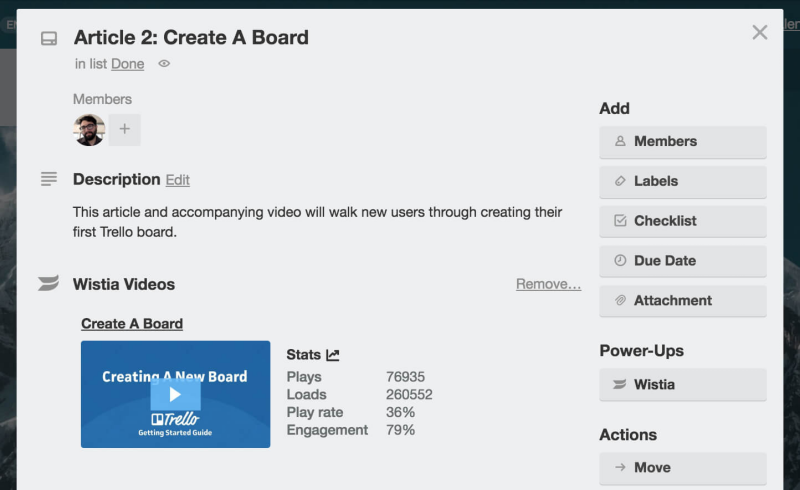Click the Wistia logo beside Wistia Videos
This screenshot has height=490, width=800.
(48, 283)
